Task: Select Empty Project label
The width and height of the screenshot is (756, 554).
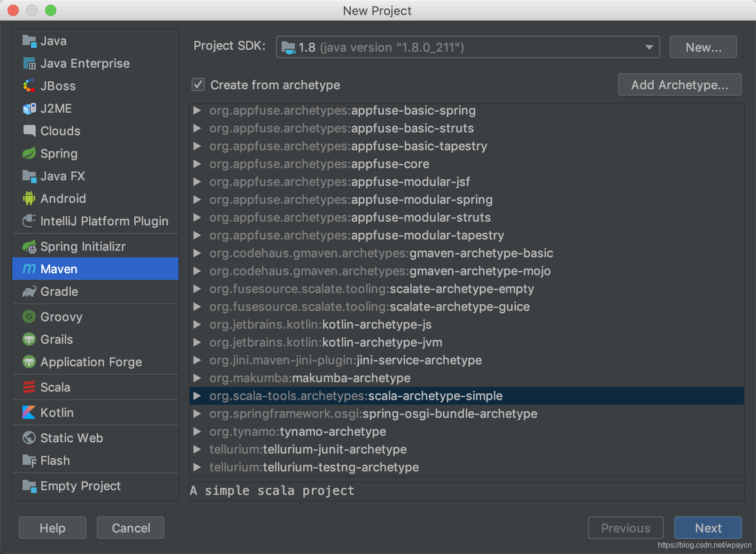Action: 81,486
